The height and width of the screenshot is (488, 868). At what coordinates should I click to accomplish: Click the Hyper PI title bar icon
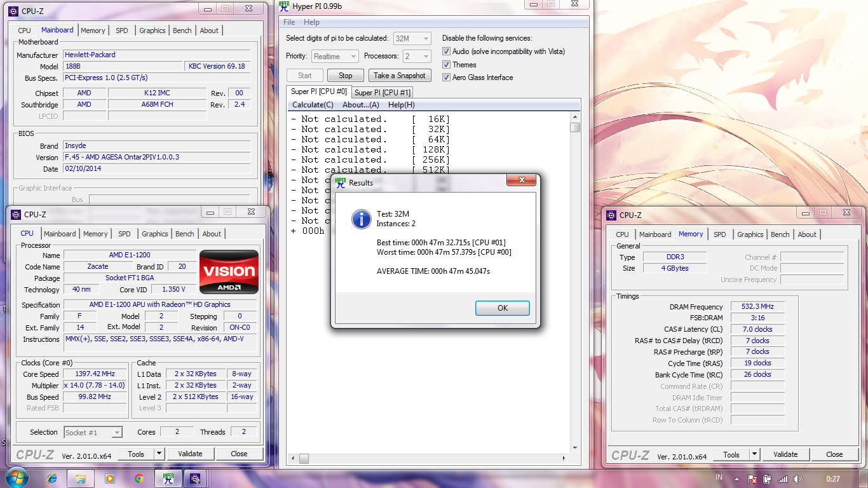[x=284, y=6]
